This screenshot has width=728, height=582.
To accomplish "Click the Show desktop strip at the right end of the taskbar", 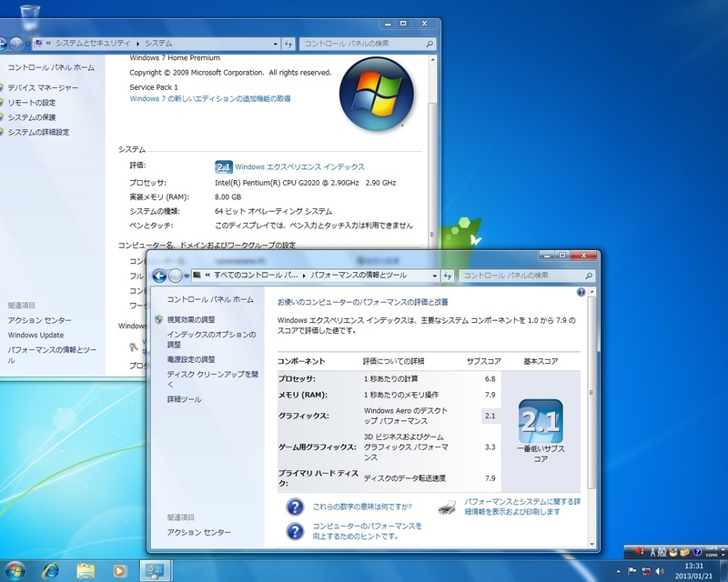I will [724, 570].
